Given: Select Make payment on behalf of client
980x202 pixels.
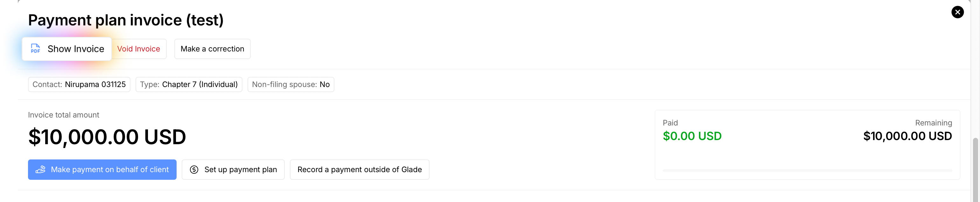Looking at the screenshot, I should tap(102, 170).
